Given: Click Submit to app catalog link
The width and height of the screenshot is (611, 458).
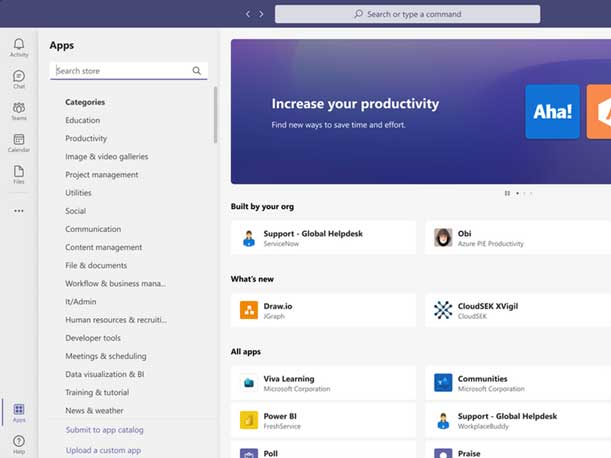Looking at the screenshot, I should point(104,430).
